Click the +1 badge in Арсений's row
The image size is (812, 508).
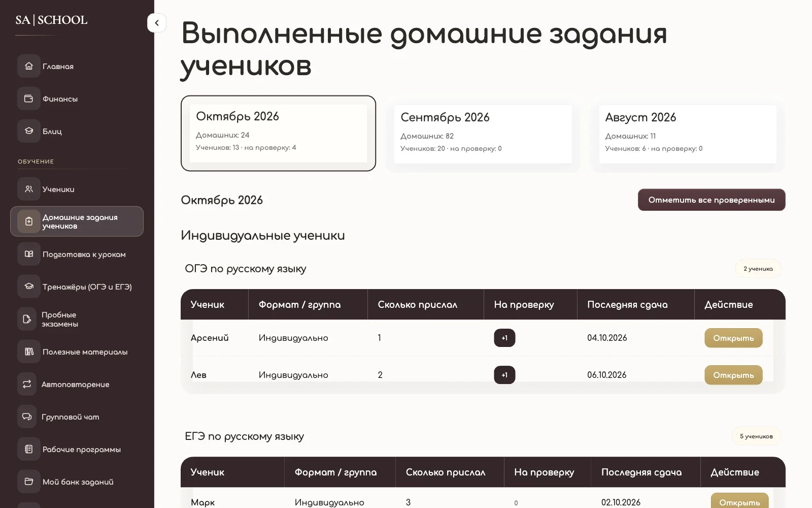[504, 338]
